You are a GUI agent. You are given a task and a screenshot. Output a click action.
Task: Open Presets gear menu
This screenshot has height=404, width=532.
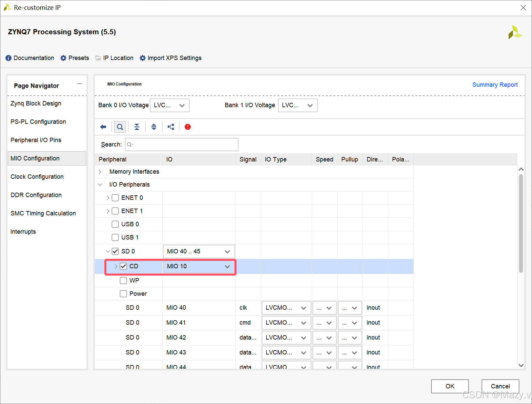click(75, 58)
